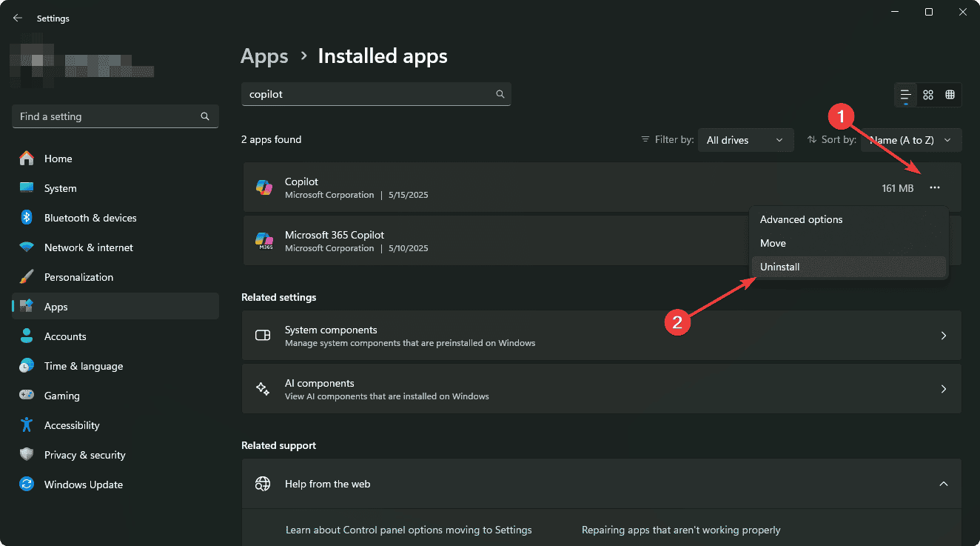Open System settings
This screenshot has width=980, height=546.
click(x=115, y=188)
